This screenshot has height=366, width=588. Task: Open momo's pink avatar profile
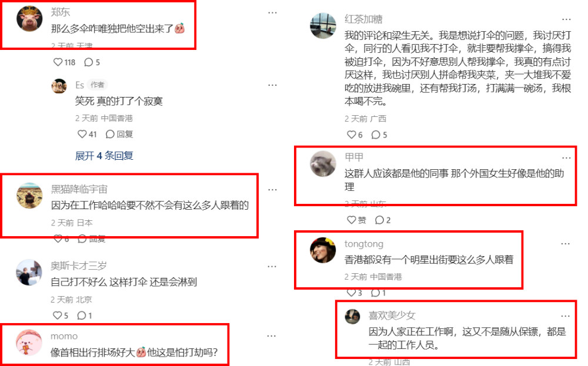pyautogui.click(x=29, y=343)
